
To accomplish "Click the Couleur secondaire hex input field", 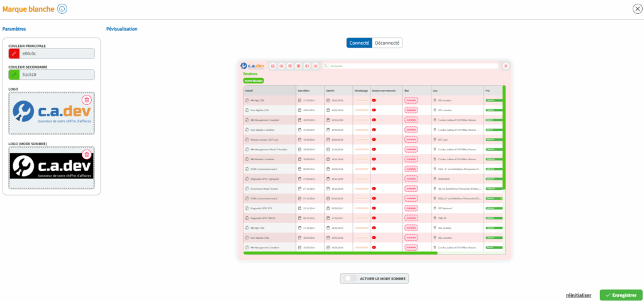I will [x=57, y=75].
